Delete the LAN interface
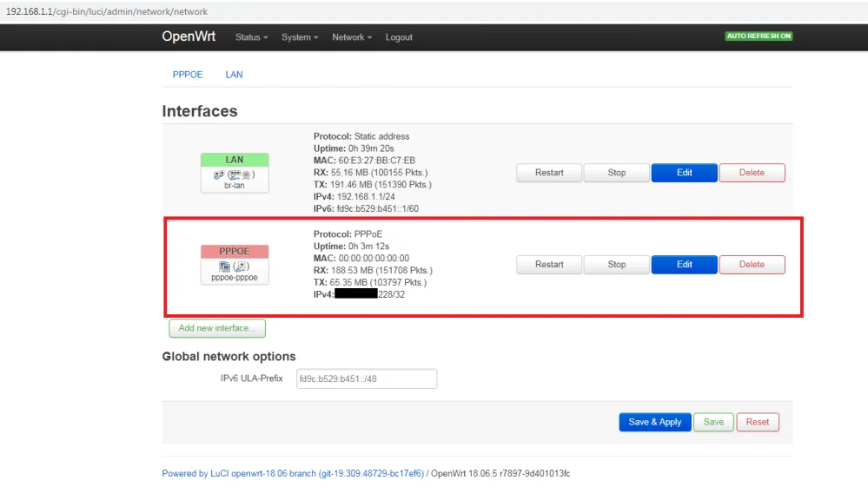The image size is (868, 500). coord(752,173)
